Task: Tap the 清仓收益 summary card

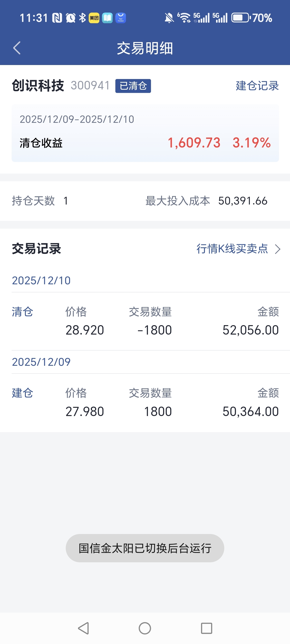Action: coord(145,133)
